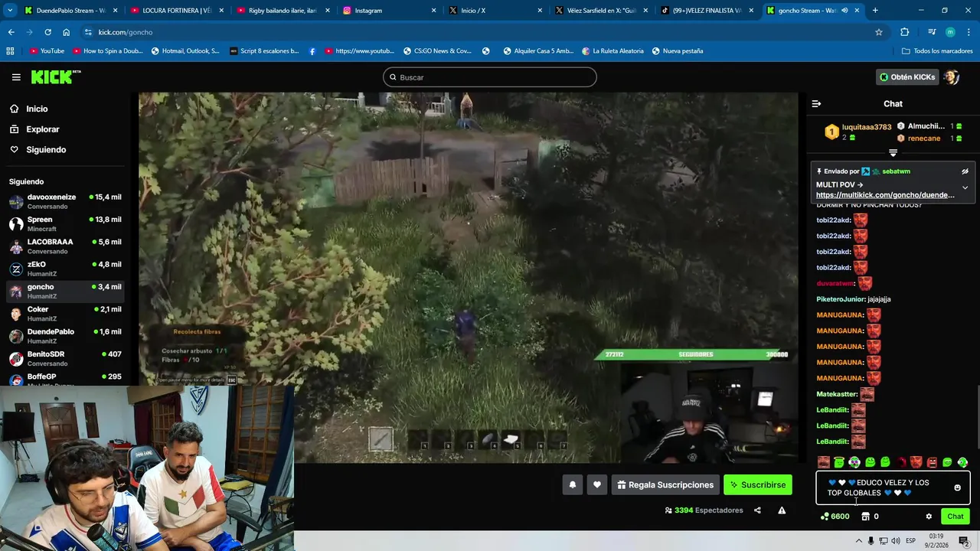Hide the pinned message eye-slash icon
980x551 pixels.
click(x=965, y=171)
